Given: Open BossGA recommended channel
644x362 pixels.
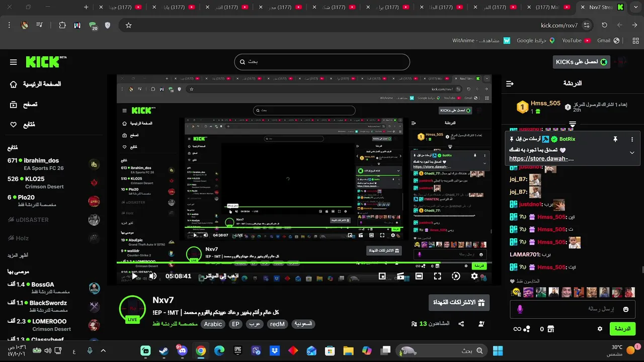Looking at the screenshot, I should tap(53, 288).
